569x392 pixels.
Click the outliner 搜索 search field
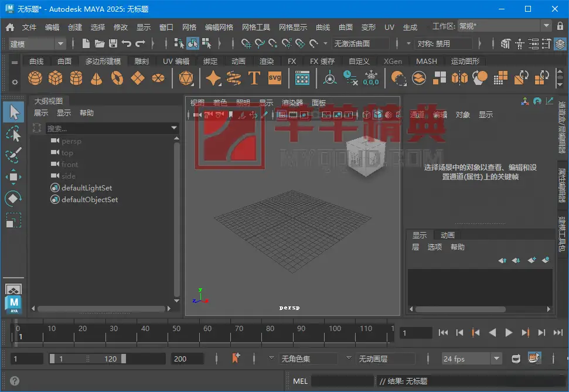click(x=107, y=128)
